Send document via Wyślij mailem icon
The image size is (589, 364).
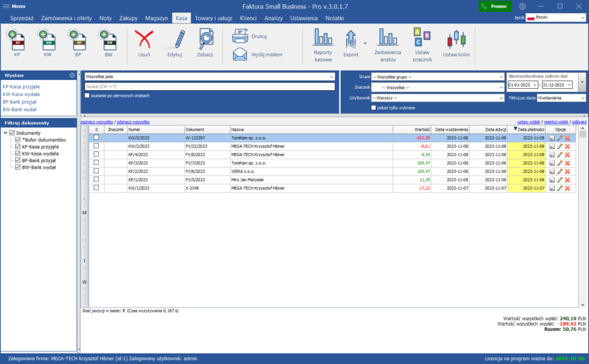[240, 55]
